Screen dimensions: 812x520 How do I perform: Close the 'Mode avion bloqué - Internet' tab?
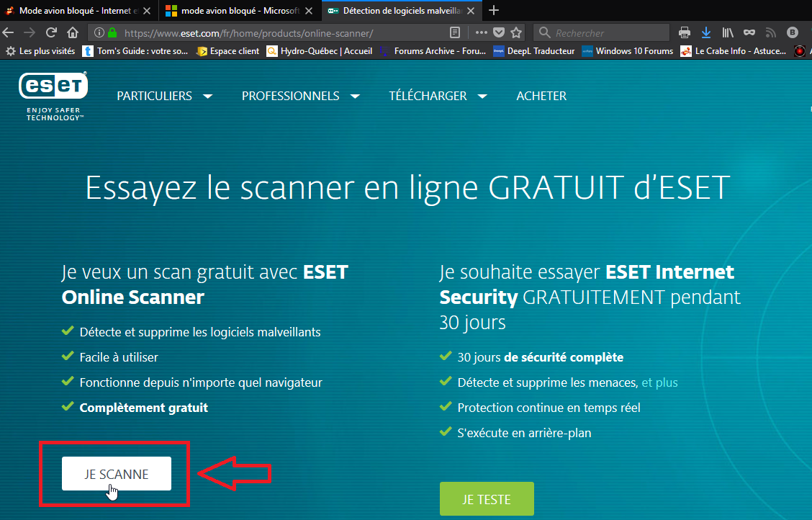147,10
